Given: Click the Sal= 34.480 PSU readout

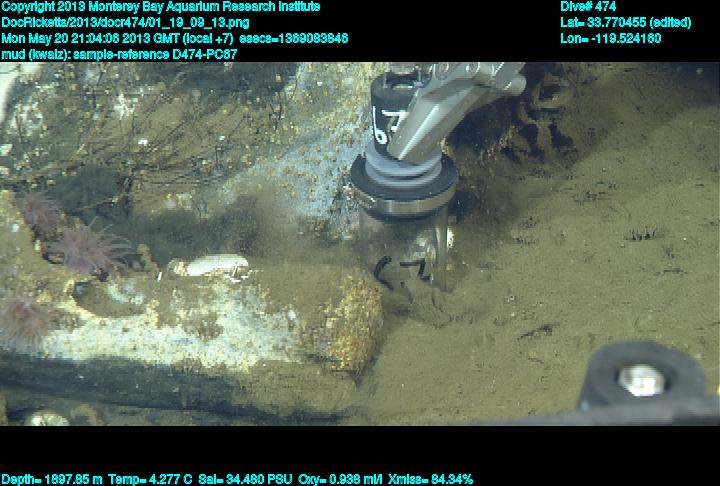Looking at the screenshot, I should pyautogui.click(x=245, y=478).
